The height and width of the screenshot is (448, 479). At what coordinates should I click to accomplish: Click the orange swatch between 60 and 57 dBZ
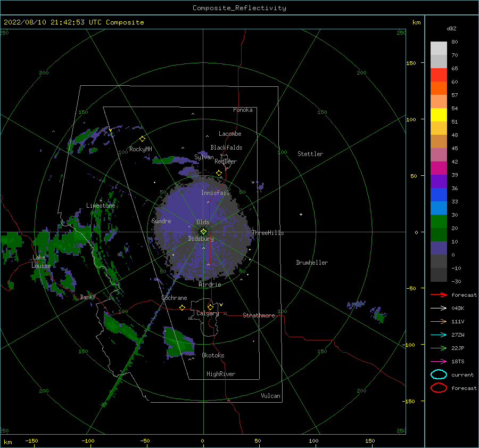[439, 88]
